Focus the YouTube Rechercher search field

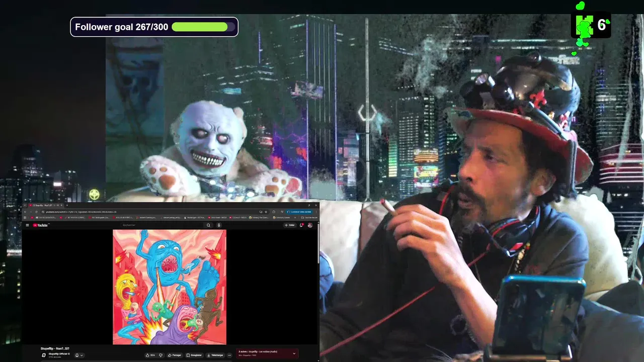pyautogui.click(x=162, y=225)
